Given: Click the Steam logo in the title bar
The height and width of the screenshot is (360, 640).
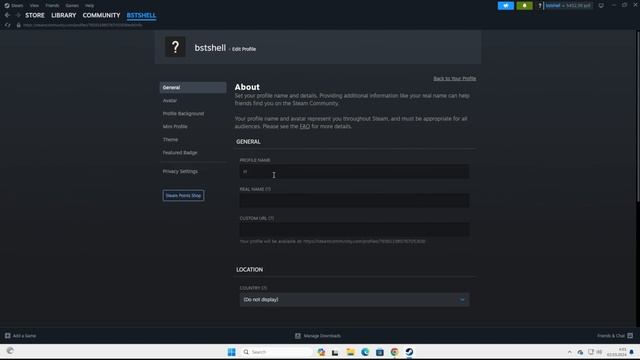Looking at the screenshot, I should 7,5.
